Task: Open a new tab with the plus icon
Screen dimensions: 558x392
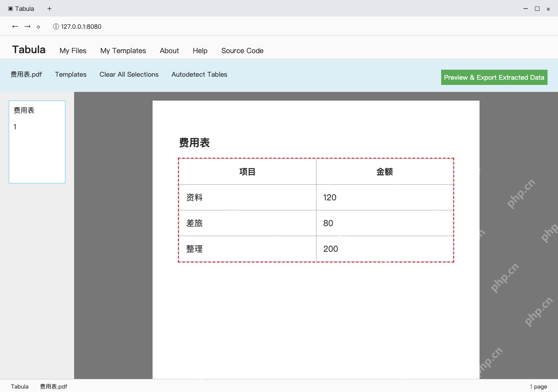Action: 49,9
